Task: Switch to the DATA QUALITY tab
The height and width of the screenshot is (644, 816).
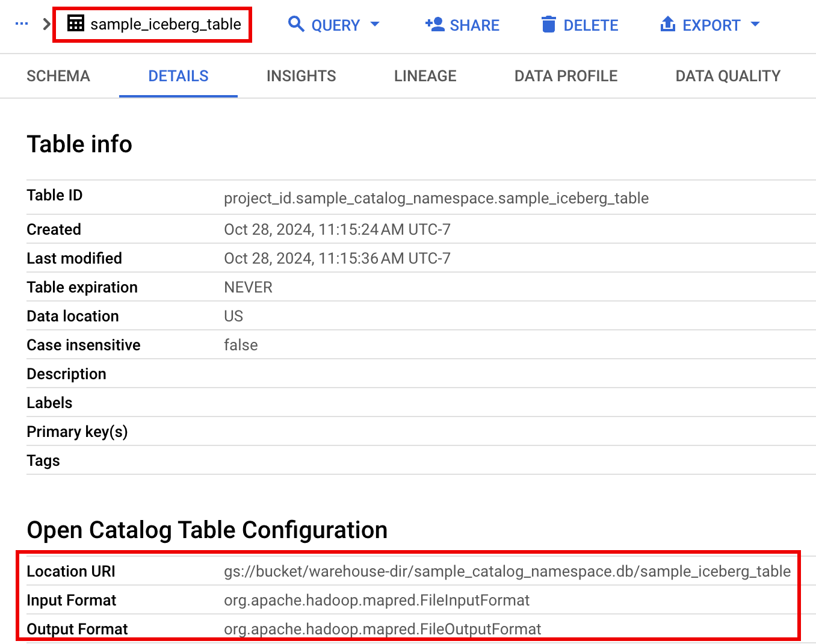Action: (x=728, y=76)
